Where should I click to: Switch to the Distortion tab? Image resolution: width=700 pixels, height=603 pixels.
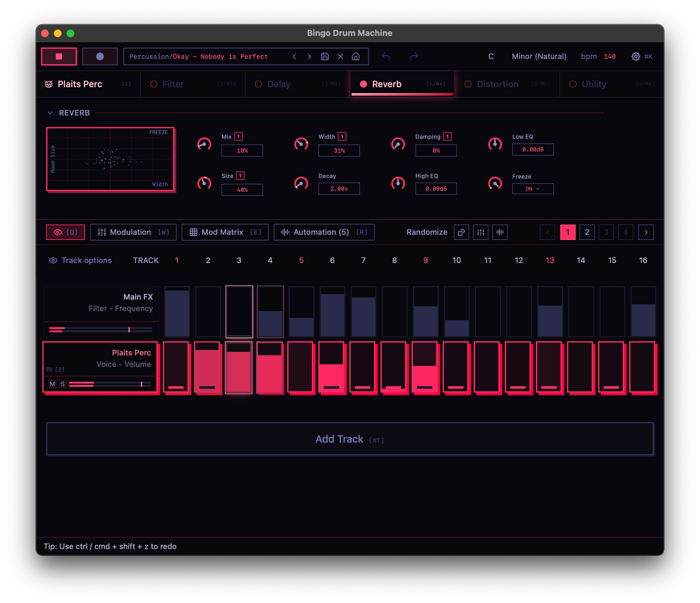click(497, 84)
